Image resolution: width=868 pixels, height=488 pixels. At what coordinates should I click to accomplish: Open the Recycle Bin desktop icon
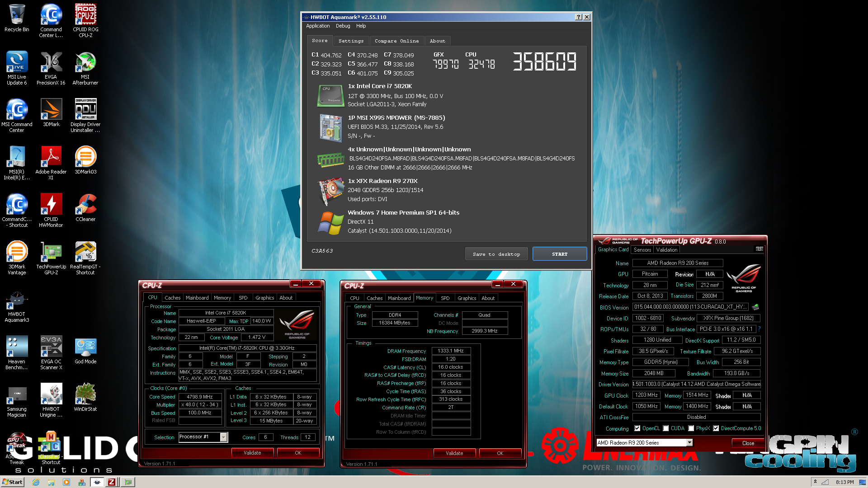tap(17, 18)
